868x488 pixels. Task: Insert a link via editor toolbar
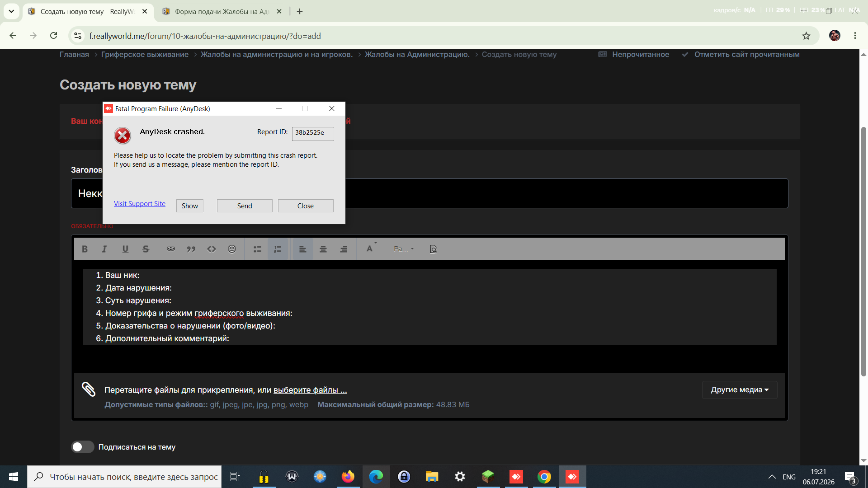tap(170, 249)
